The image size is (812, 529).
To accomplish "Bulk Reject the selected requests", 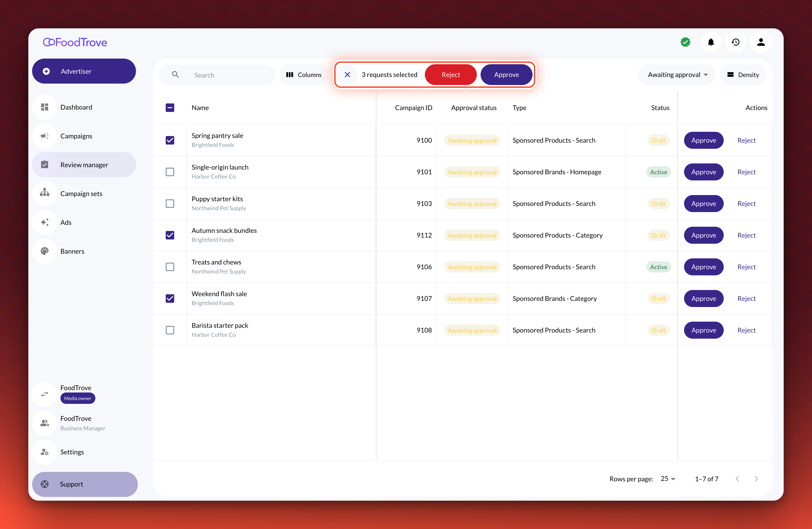I will (450, 74).
